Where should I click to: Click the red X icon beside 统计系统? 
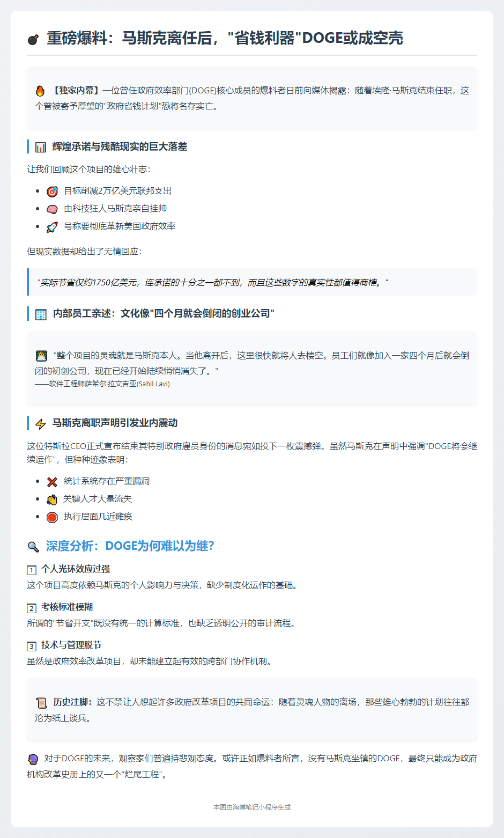click(52, 482)
